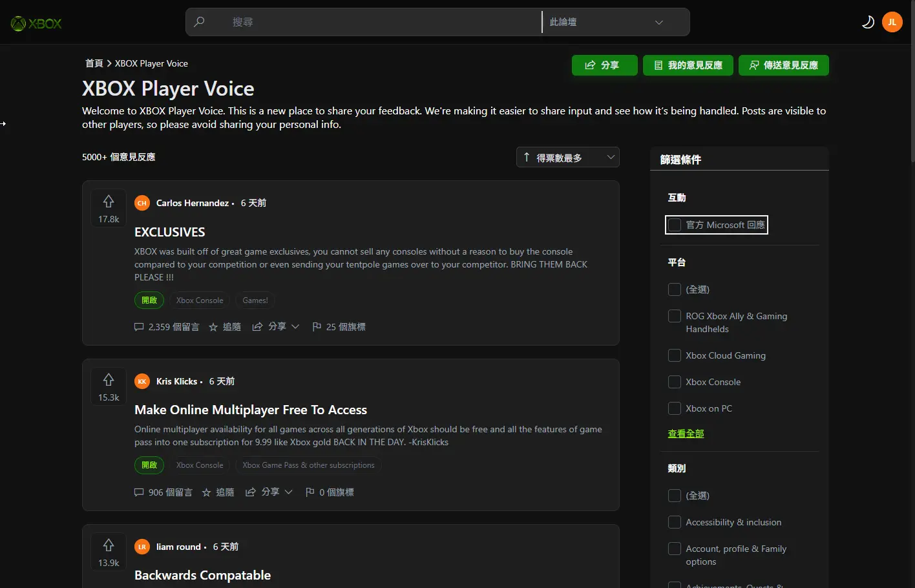Tick the Xbox Console platform checkbox
The width and height of the screenshot is (915, 588).
point(675,382)
